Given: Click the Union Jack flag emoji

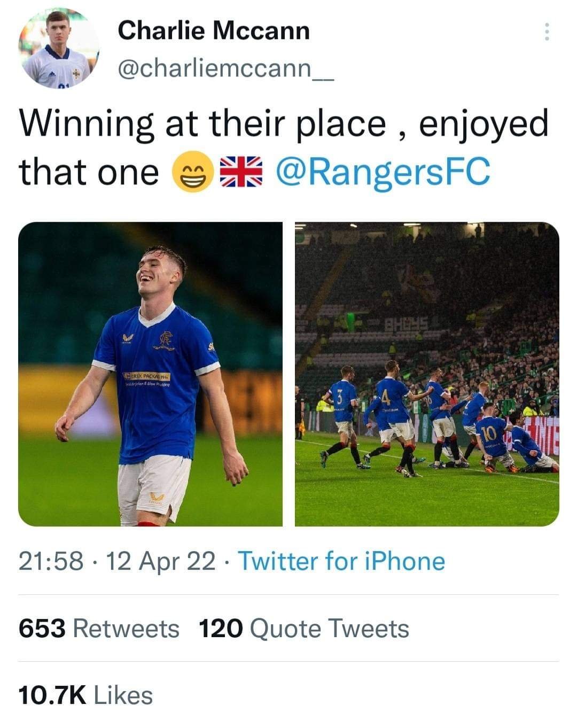Looking at the screenshot, I should pyautogui.click(x=241, y=172).
